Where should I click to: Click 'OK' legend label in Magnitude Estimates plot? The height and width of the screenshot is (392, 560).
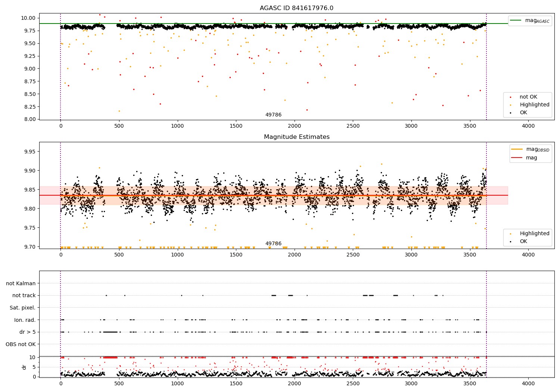click(523, 242)
